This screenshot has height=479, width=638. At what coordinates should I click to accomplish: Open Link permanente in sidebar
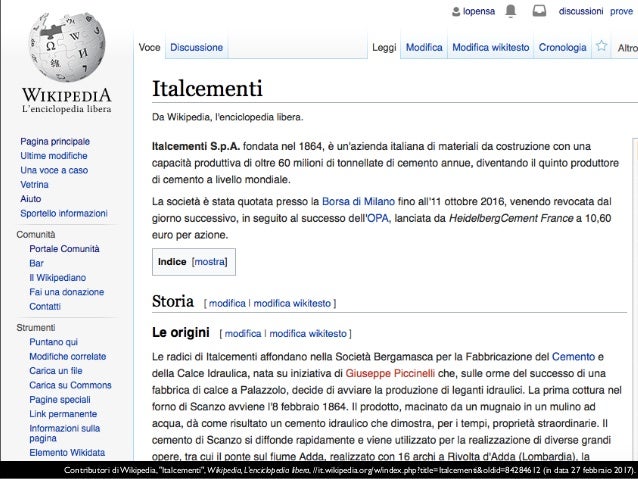click(x=63, y=414)
